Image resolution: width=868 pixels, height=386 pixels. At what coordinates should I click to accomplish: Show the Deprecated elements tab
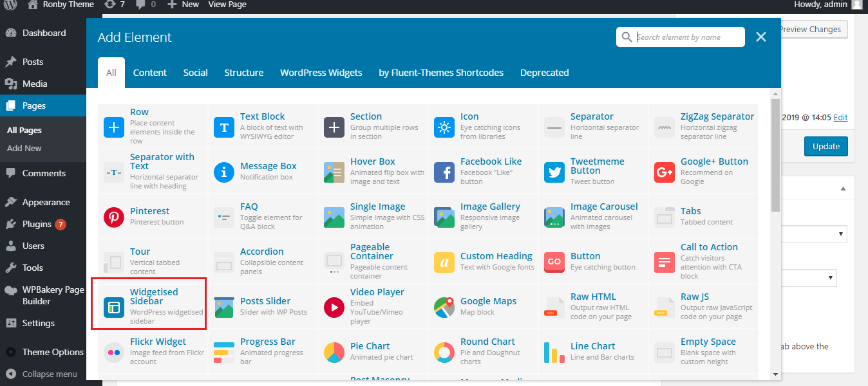point(544,73)
